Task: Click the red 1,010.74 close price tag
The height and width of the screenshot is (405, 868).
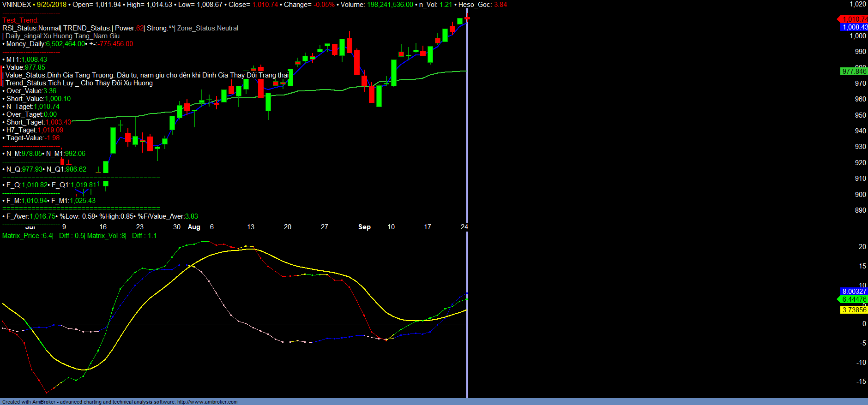Action: [x=853, y=19]
